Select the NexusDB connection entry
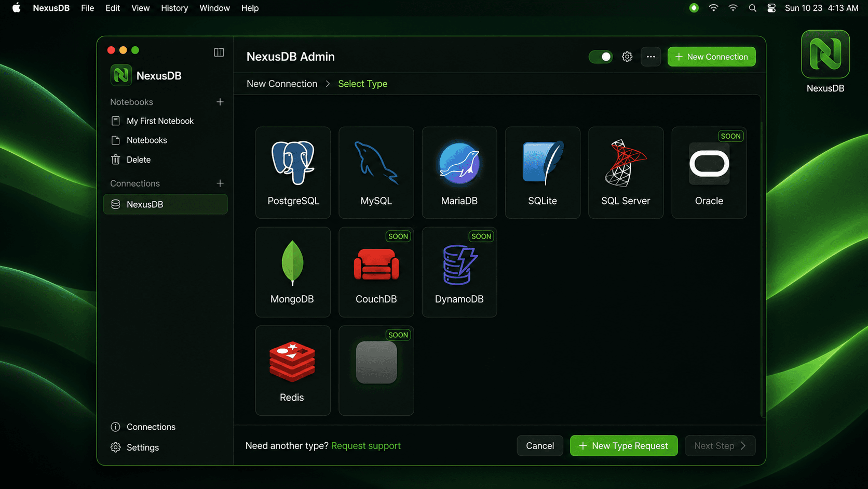This screenshot has height=489, width=868. pyautogui.click(x=166, y=204)
